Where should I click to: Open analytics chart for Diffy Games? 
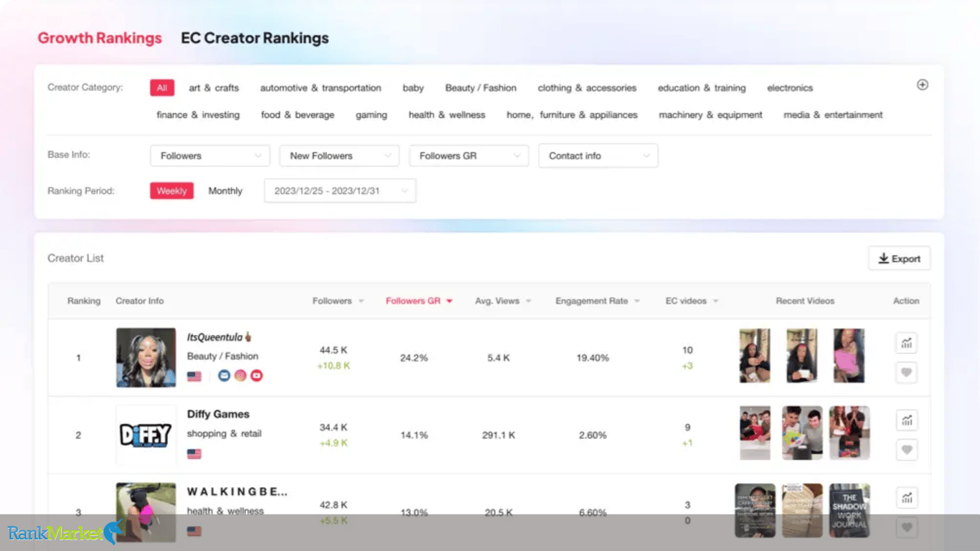pyautogui.click(x=907, y=420)
